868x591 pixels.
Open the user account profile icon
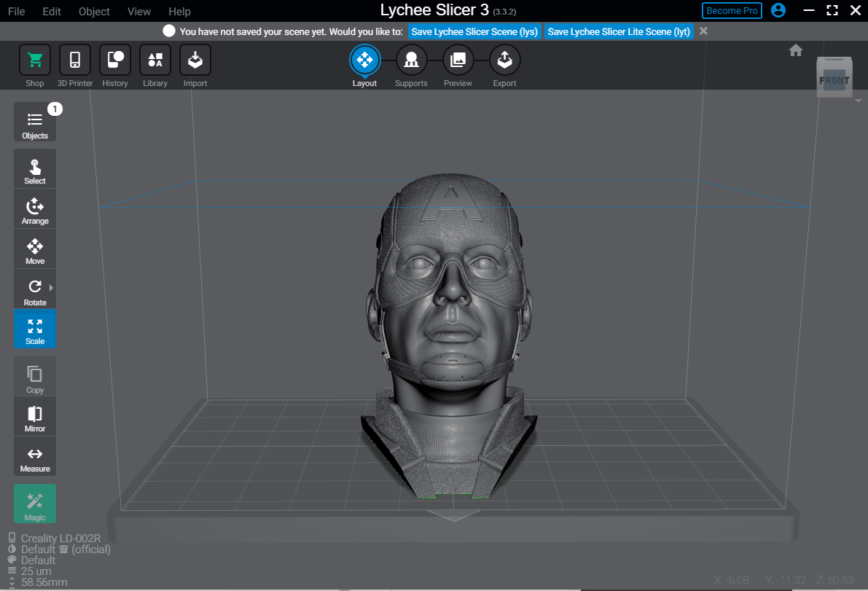tap(778, 10)
